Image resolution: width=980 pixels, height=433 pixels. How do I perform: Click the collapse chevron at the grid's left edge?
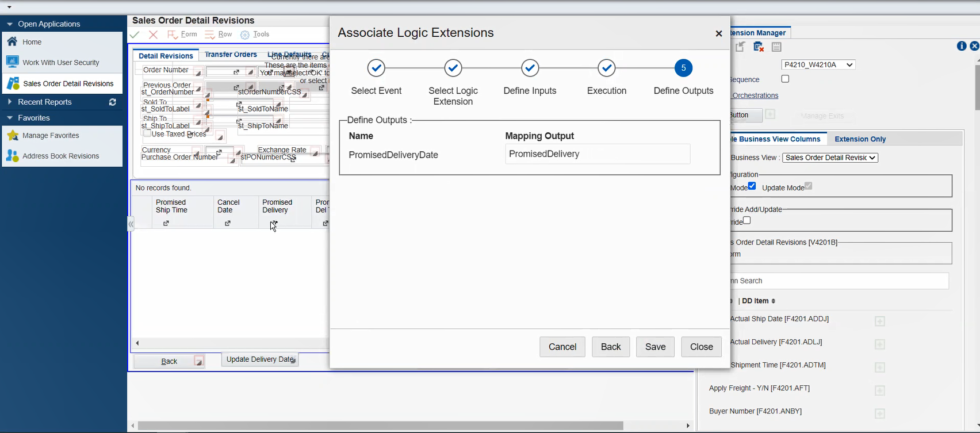tap(131, 224)
